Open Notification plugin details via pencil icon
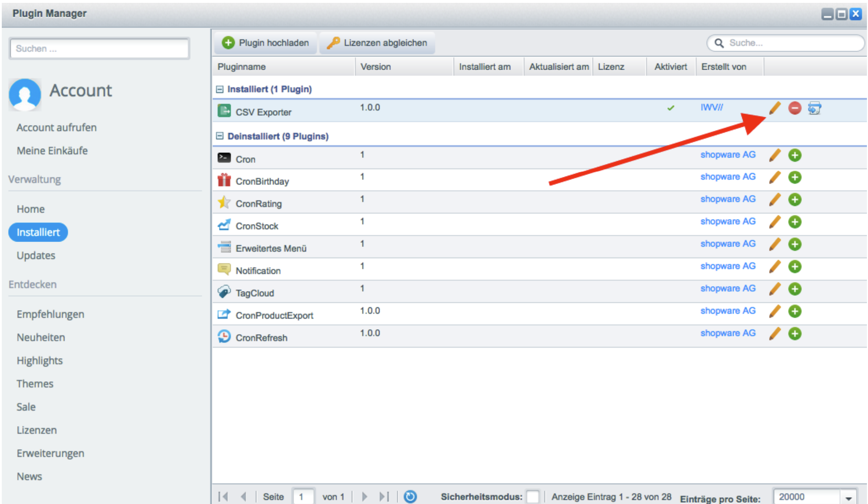Screen dimensions: 868x504 [x=774, y=267]
